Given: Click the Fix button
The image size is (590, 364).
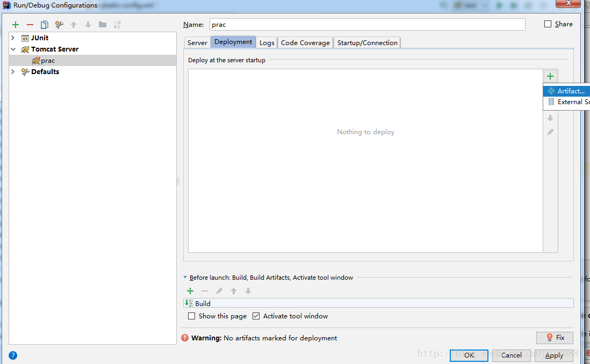Looking at the screenshot, I should tap(555, 338).
